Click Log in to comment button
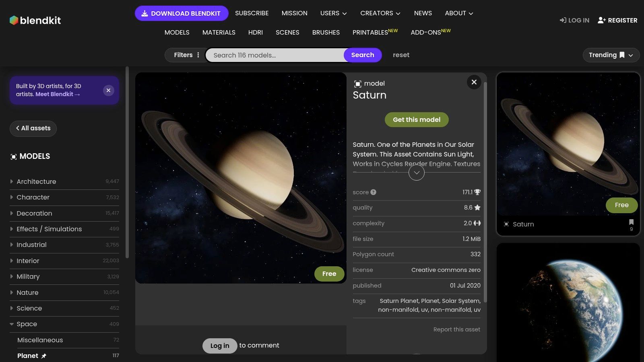644x362 pixels. pyautogui.click(x=220, y=346)
